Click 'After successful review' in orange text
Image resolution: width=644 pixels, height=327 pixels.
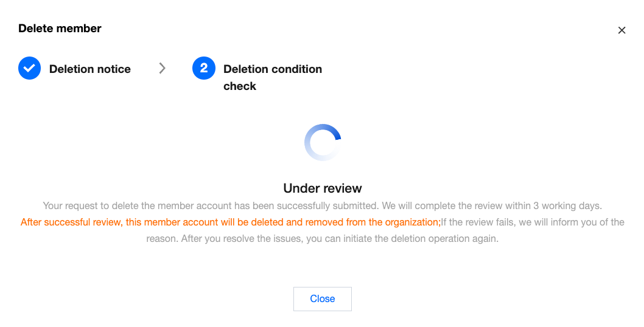[x=71, y=222]
